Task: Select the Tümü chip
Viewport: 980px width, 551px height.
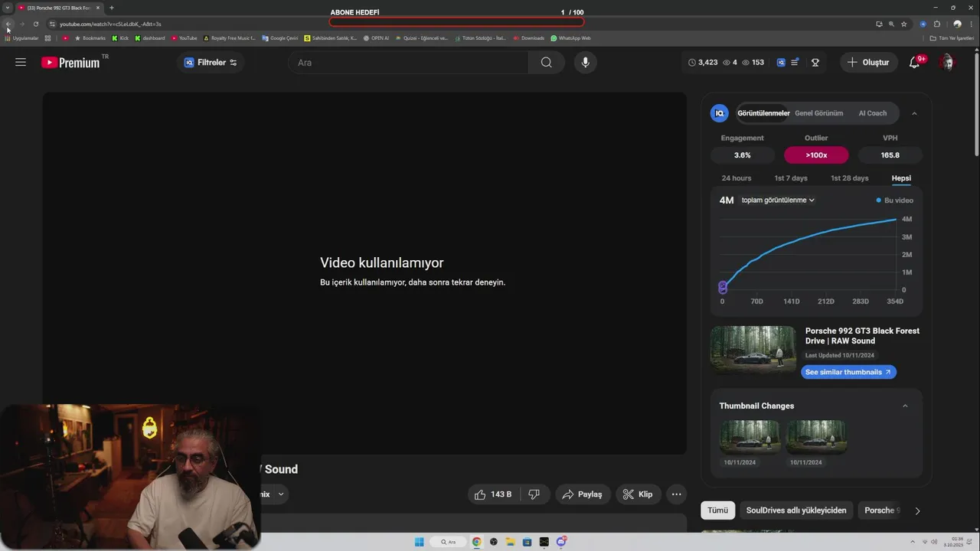Action: (717, 510)
